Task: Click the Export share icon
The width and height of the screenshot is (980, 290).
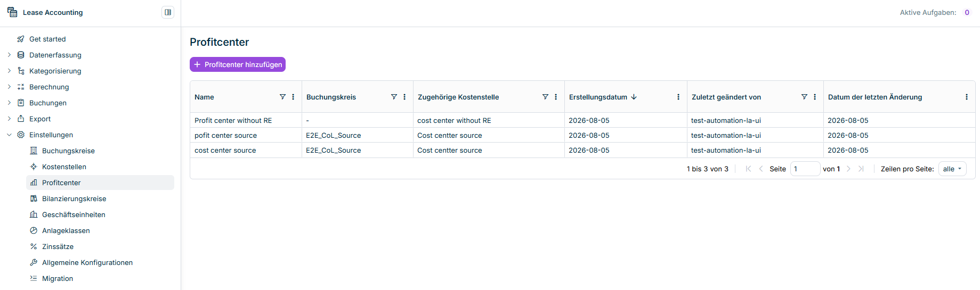Action: [21, 119]
